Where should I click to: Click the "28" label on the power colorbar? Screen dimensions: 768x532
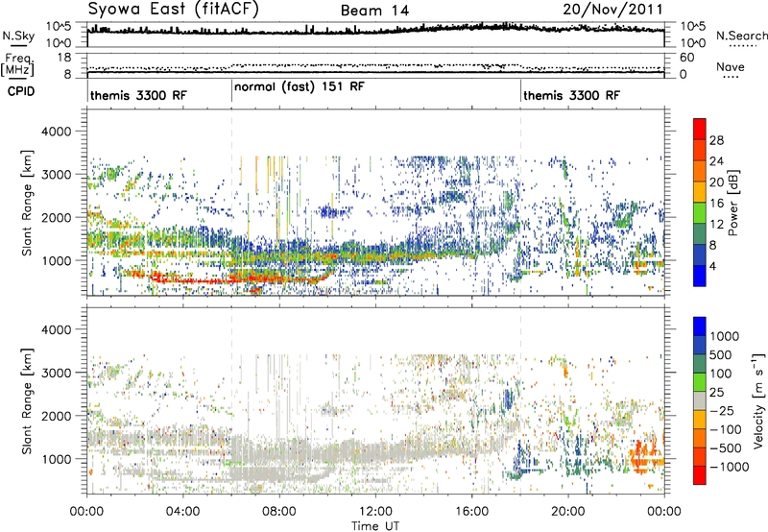[716, 140]
